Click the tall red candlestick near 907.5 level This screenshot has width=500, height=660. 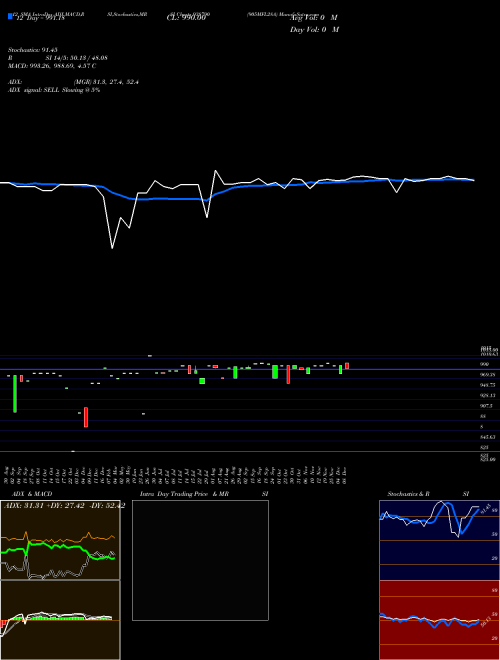(86, 417)
